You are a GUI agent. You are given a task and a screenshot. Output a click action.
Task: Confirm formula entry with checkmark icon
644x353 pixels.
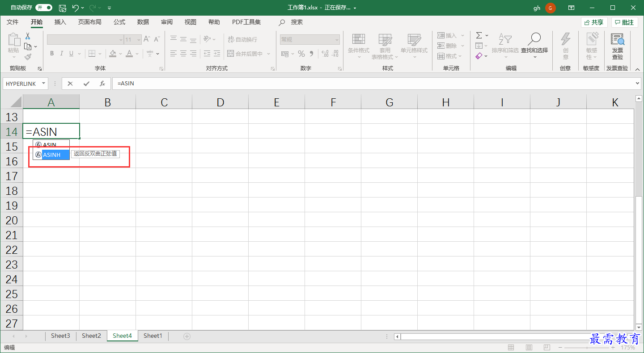[x=86, y=84]
